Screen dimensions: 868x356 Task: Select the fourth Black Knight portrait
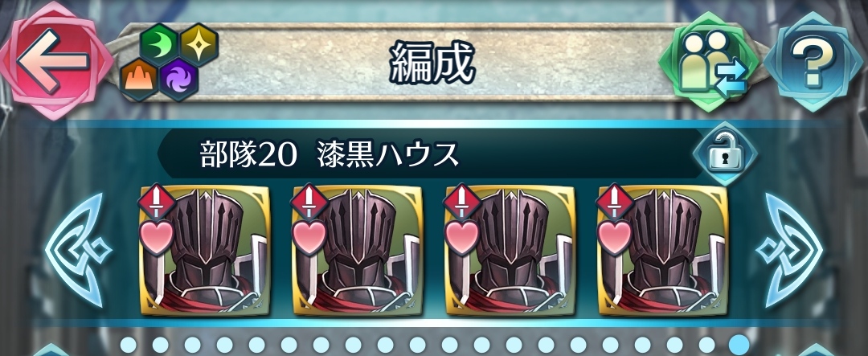coord(662,251)
